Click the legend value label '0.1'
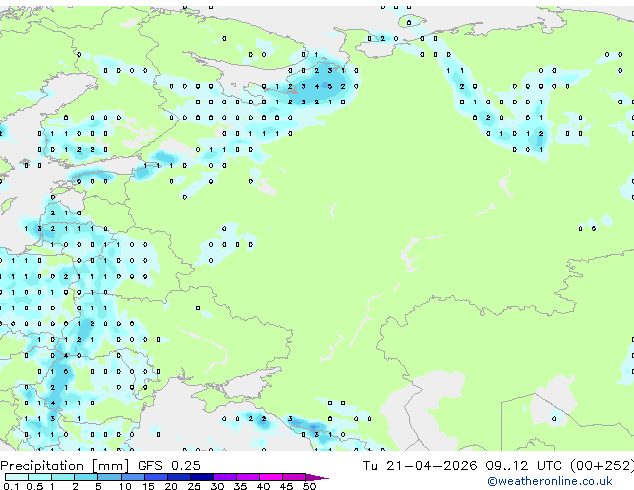 [11, 486]
